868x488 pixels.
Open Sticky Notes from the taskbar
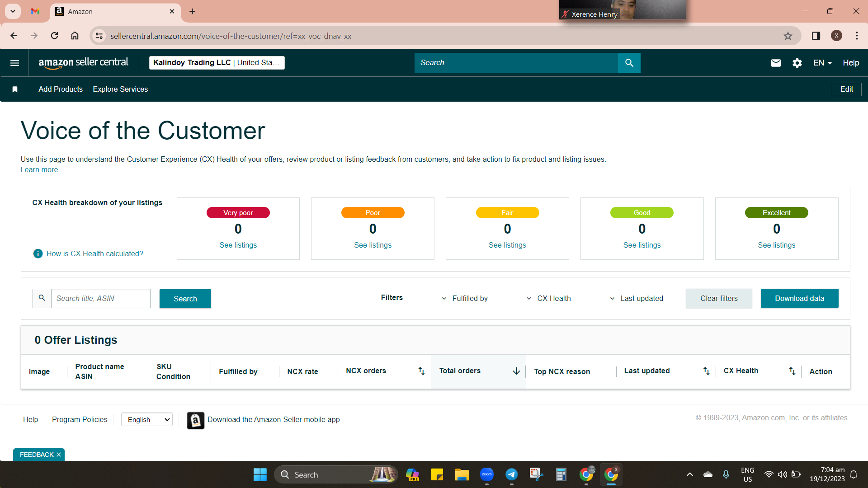coord(437,474)
